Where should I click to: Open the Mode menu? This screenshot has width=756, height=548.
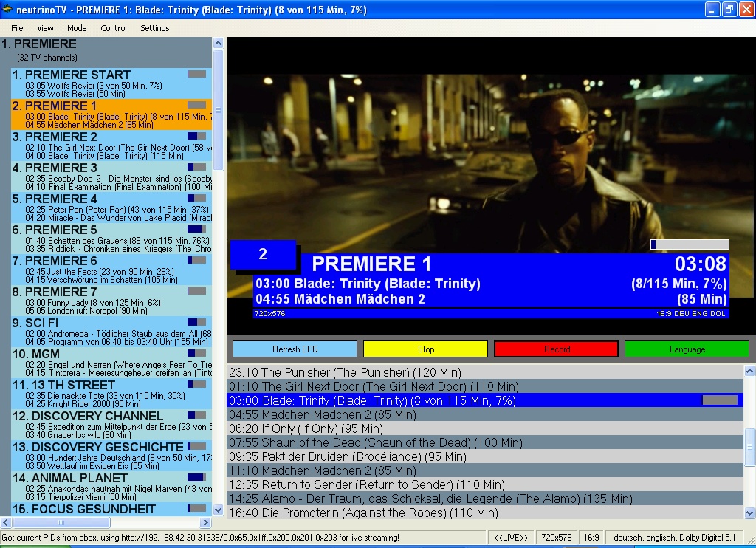(77, 28)
